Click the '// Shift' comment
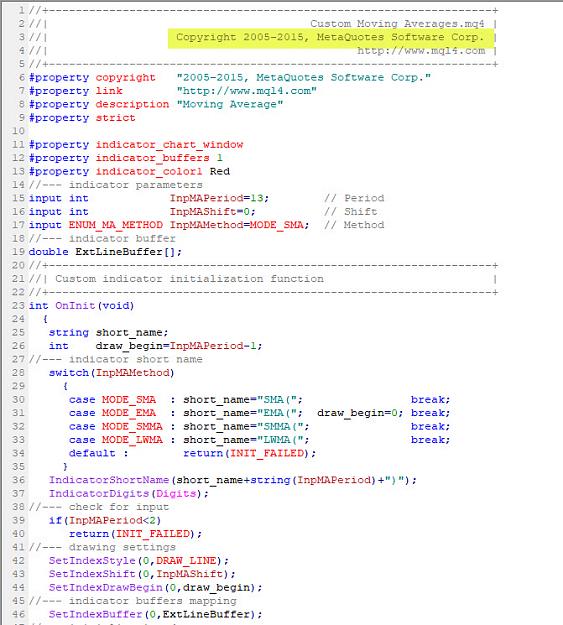 click(x=350, y=212)
